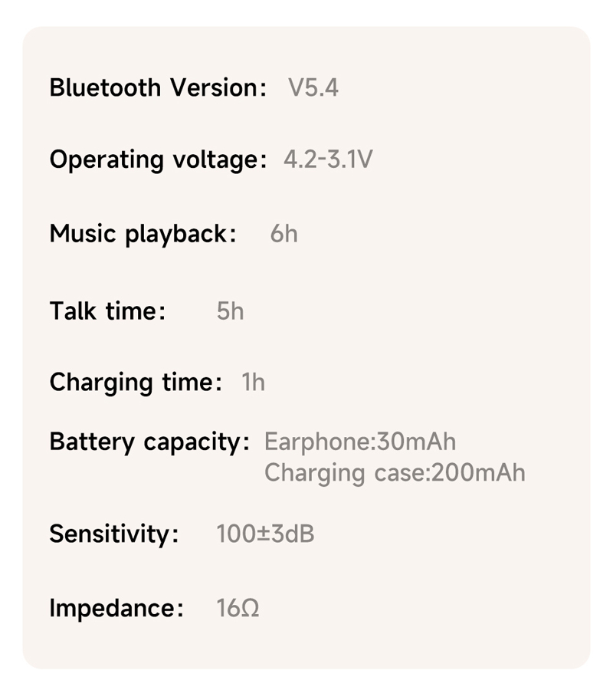Click the "Charging case" text
Image resolution: width=613 pixels, height=700 pixels.
[x=344, y=472]
